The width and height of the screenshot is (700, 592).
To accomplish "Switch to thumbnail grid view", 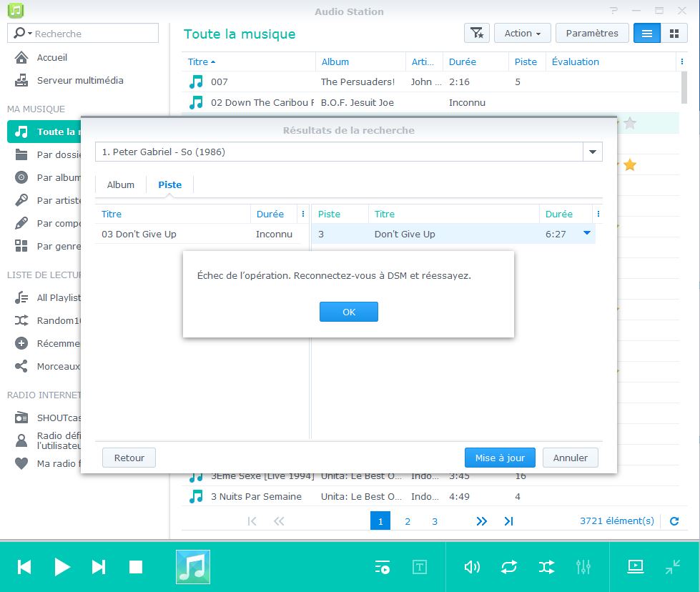I will (674, 34).
